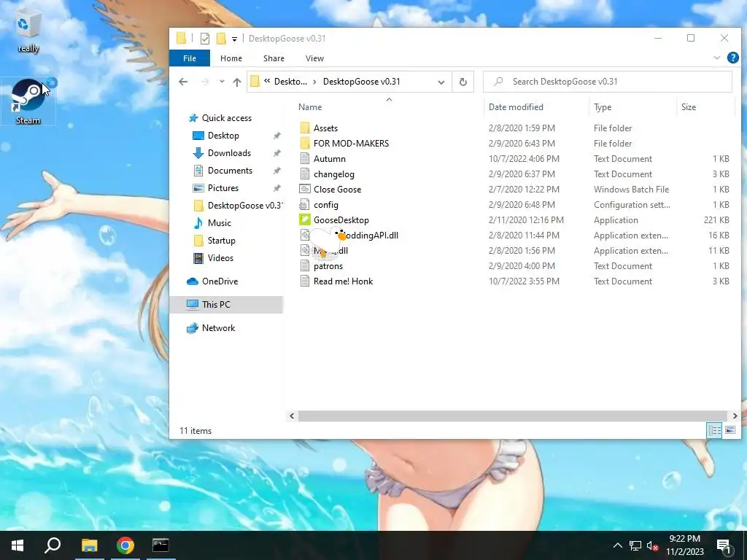Click DesktopGoose v0.31 in the address bar
The width and height of the screenshot is (747, 560).
361,82
